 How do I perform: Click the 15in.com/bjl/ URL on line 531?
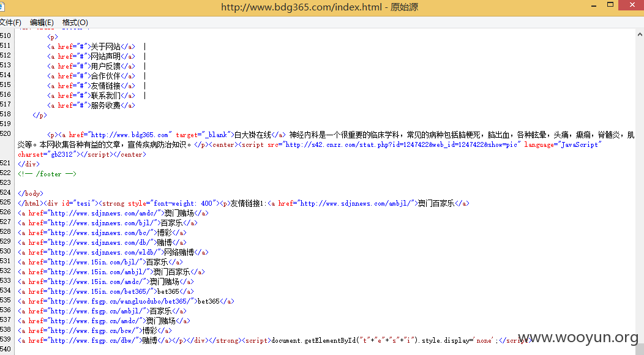point(94,263)
